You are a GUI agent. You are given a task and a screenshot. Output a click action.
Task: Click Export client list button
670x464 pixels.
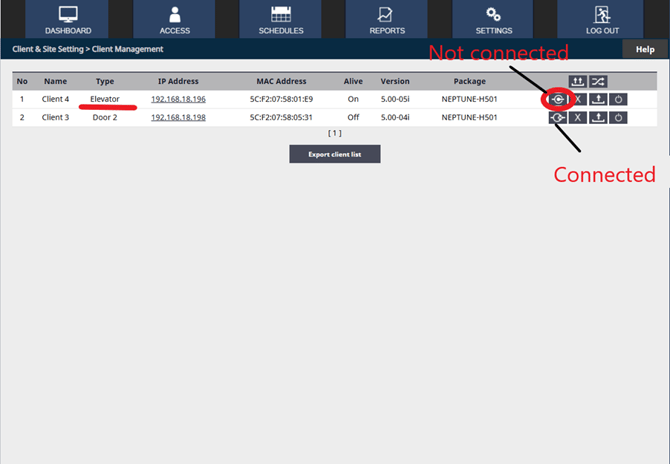335,154
